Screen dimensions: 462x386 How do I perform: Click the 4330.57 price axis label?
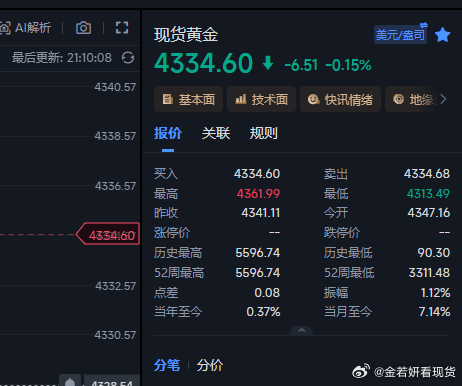[115, 335]
